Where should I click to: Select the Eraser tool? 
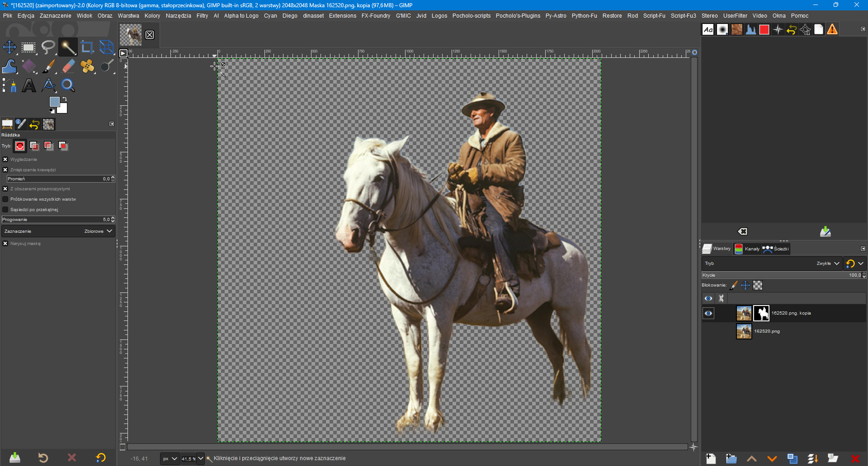[68, 66]
